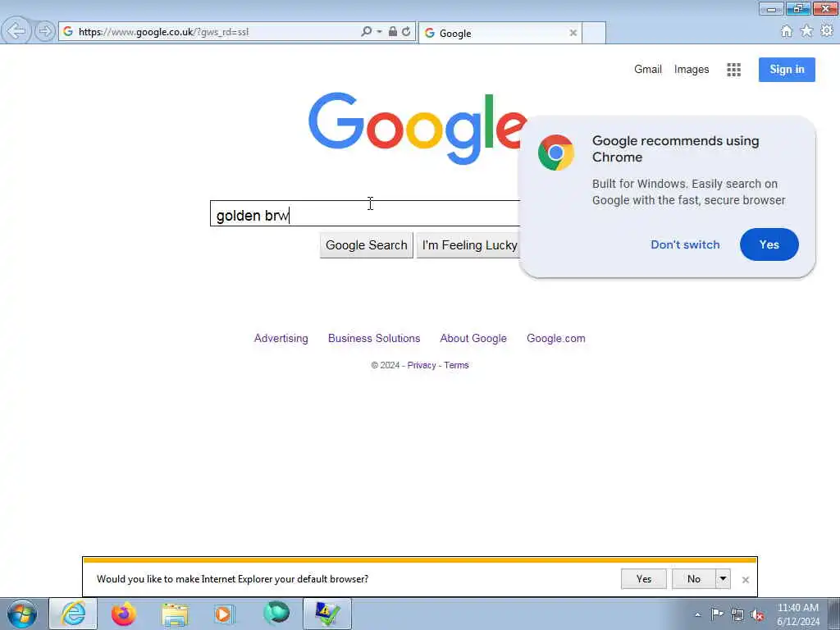The width and height of the screenshot is (840, 630).
Task: Click Yes to make IE default browser
Action: coord(644,579)
